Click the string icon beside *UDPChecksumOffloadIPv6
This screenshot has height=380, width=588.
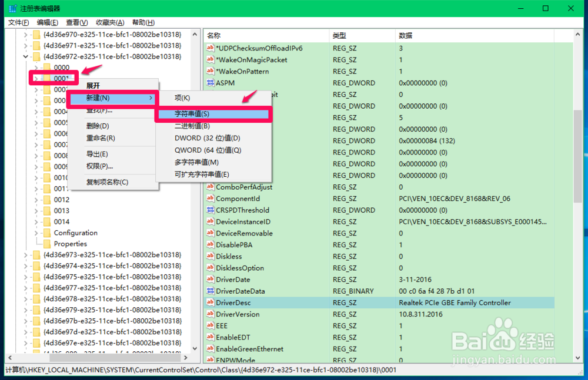pyautogui.click(x=211, y=48)
